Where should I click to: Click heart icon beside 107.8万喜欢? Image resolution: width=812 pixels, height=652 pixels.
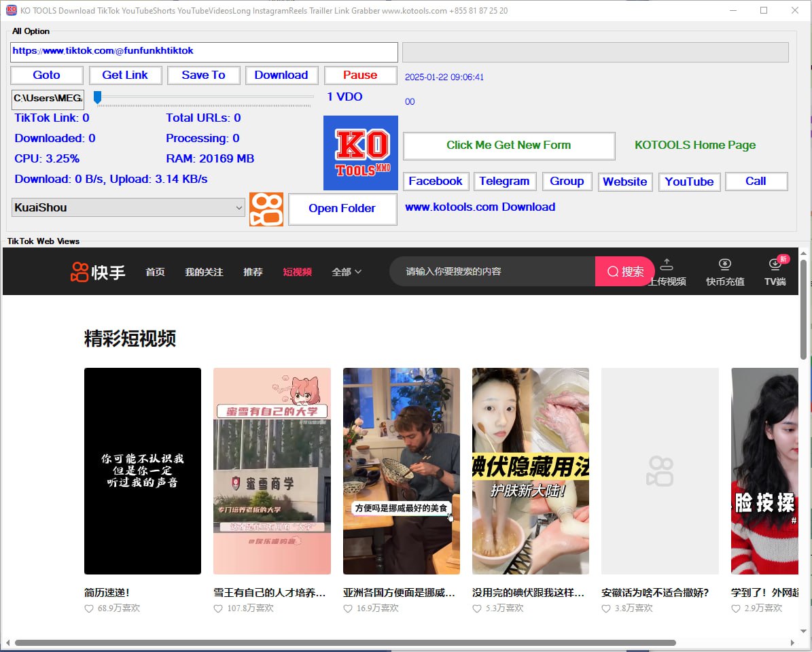pos(218,608)
